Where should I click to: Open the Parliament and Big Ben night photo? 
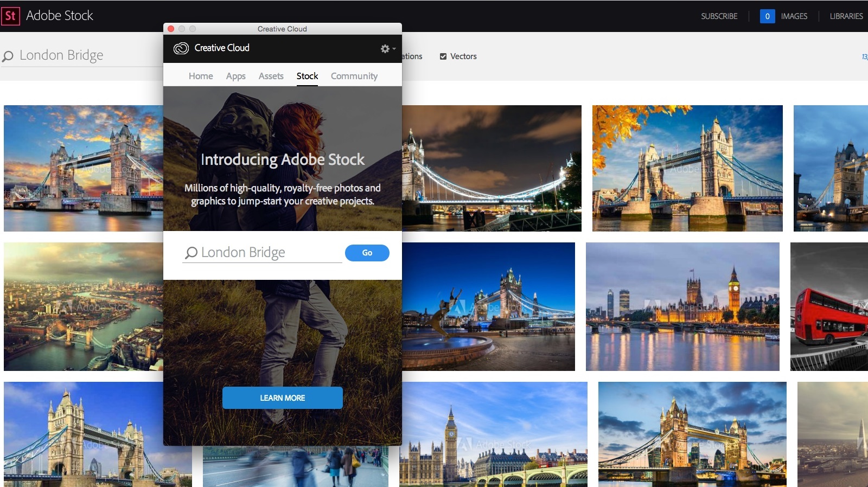682,307
